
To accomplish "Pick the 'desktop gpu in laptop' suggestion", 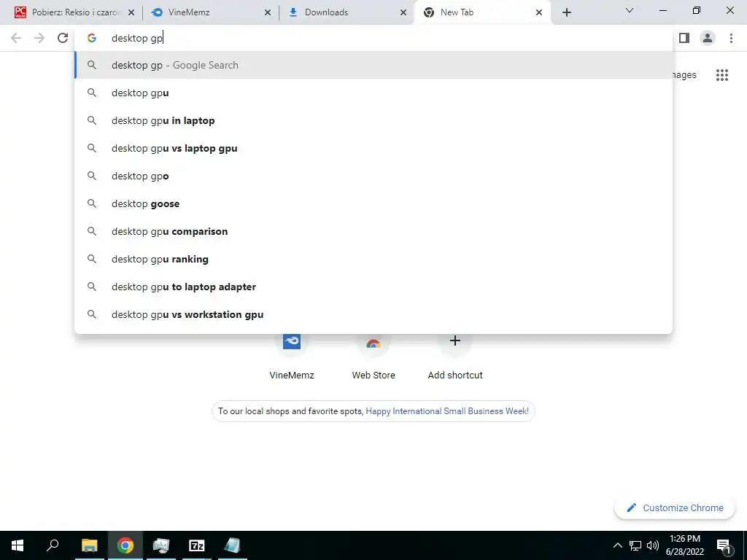I will (373, 120).
